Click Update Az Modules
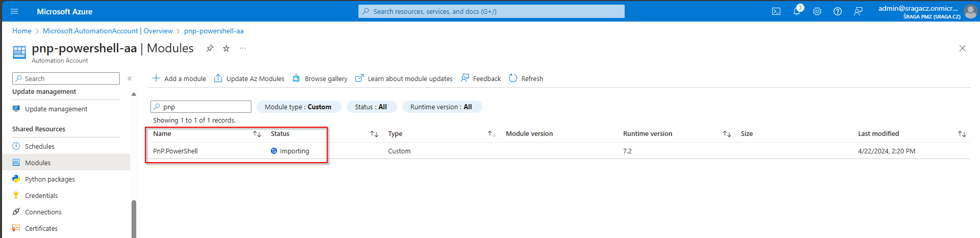 249,78
